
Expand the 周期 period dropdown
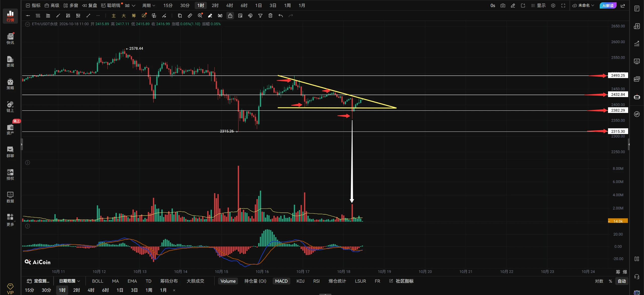point(149,6)
